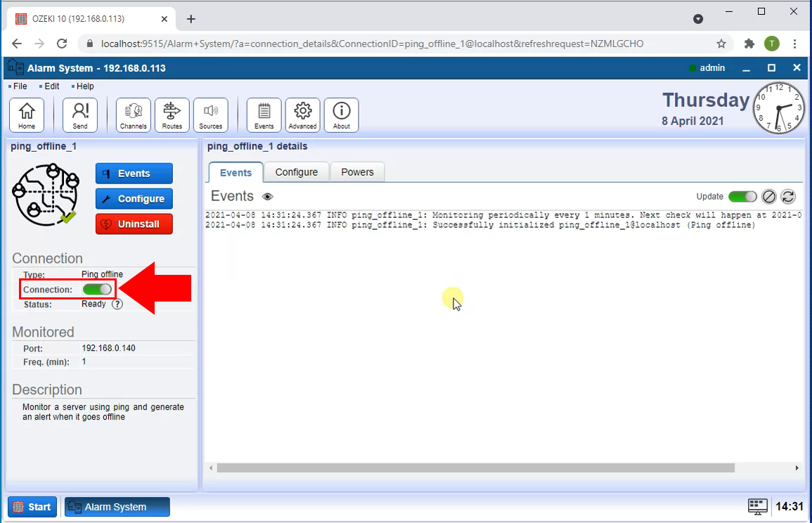
Task: Clear the event log with the circle-slash icon
Action: tap(769, 197)
